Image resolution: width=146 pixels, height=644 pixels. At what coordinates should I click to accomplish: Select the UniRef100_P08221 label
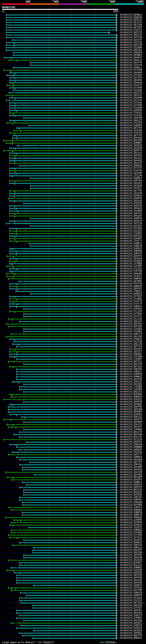tap(131, 399)
